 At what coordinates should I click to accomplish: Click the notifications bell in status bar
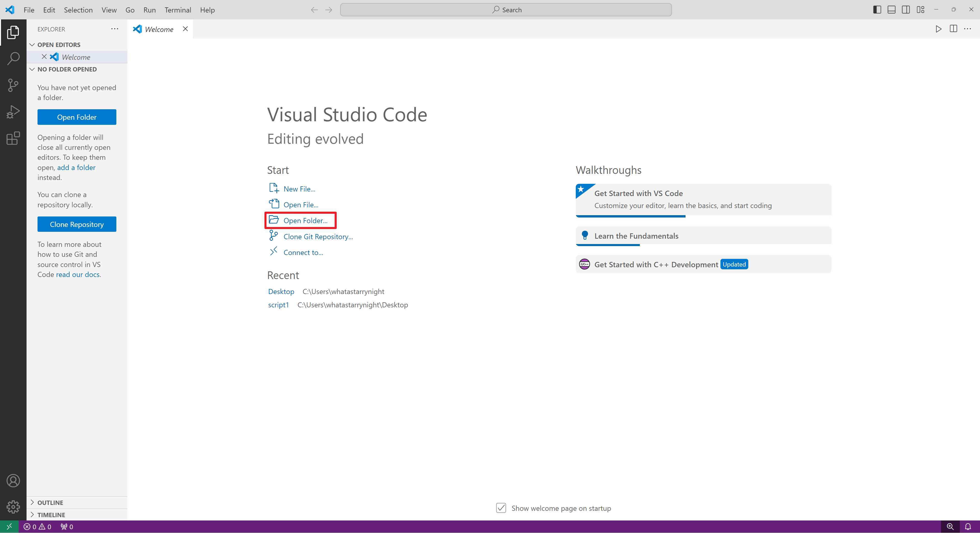968,527
